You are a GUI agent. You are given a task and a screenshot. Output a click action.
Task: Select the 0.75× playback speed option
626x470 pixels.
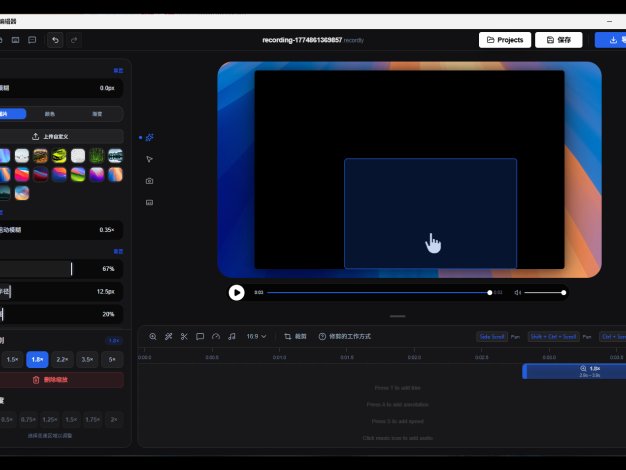coord(28,420)
